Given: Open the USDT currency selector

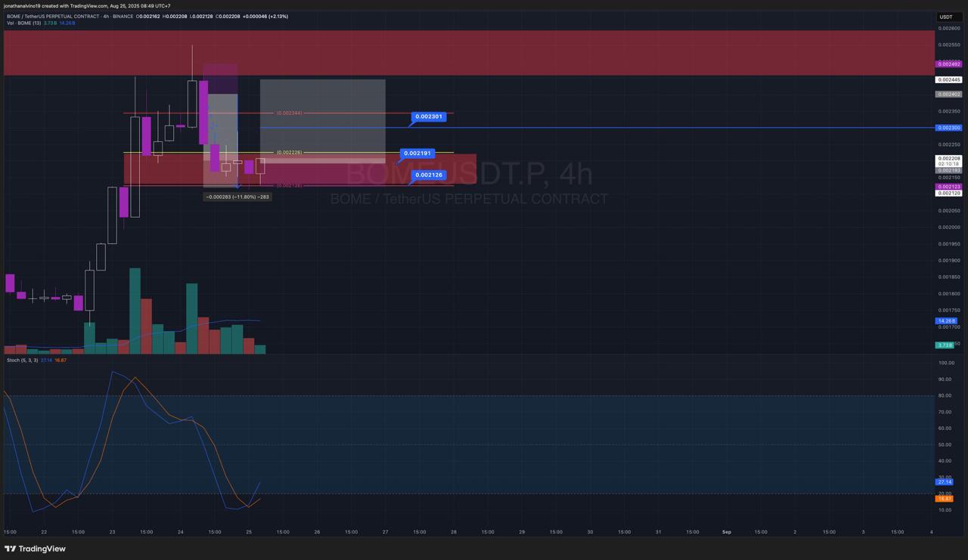Looking at the screenshot, I should click(946, 17).
